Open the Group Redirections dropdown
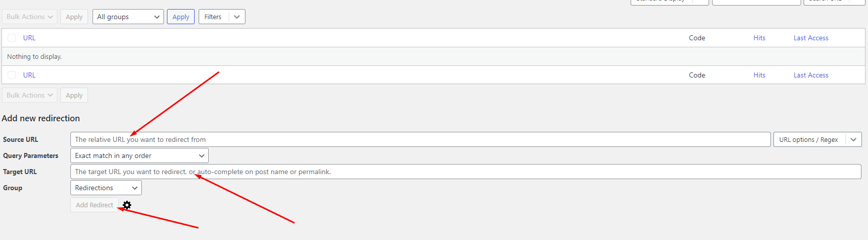This screenshot has height=240, width=868. [106, 188]
